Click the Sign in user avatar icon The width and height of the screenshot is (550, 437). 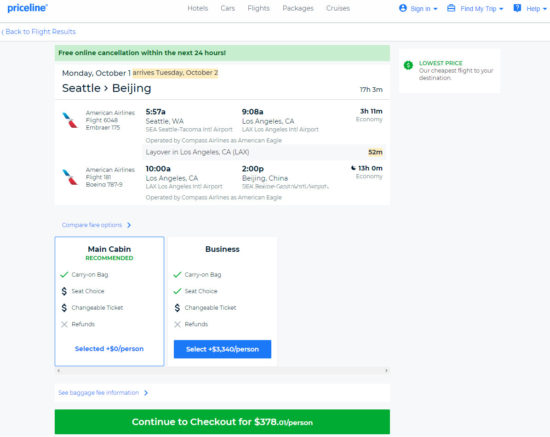point(403,8)
